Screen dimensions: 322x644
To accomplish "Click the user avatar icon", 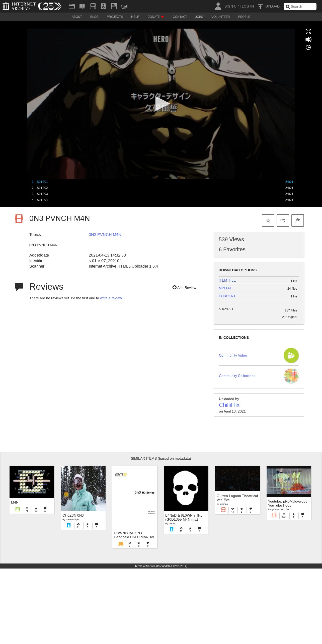I will point(218,6).
